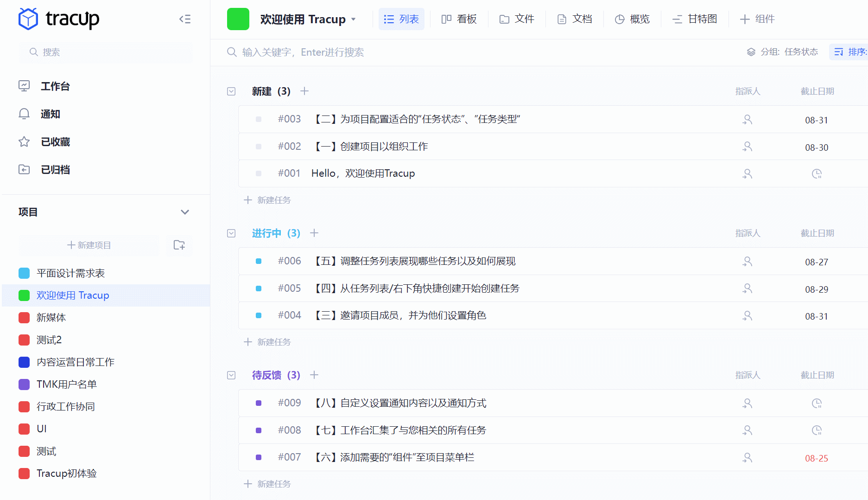Click the 新建项目 button
This screenshot has height=500, width=868.
(89, 245)
